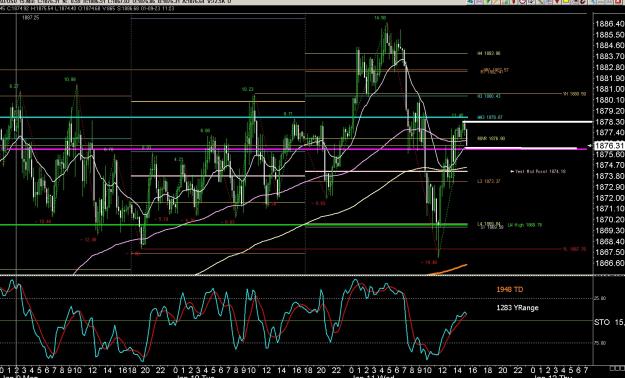Viewport: 625px width, 378px height.
Task: Select the thick green support line
Action: point(234,225)
